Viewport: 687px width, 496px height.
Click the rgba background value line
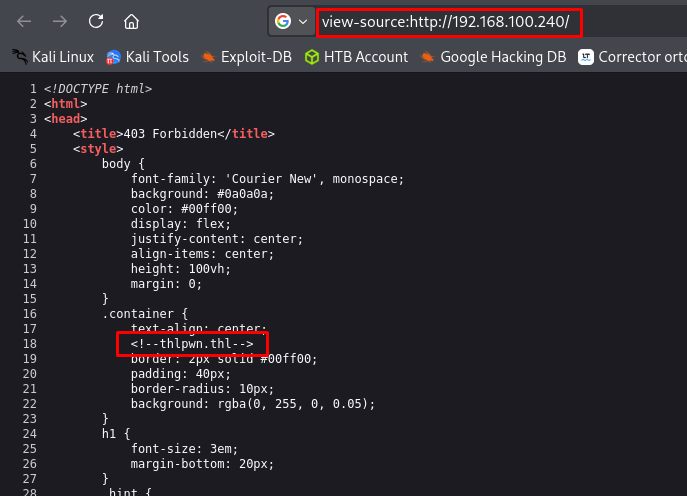[x=252, y=404]
